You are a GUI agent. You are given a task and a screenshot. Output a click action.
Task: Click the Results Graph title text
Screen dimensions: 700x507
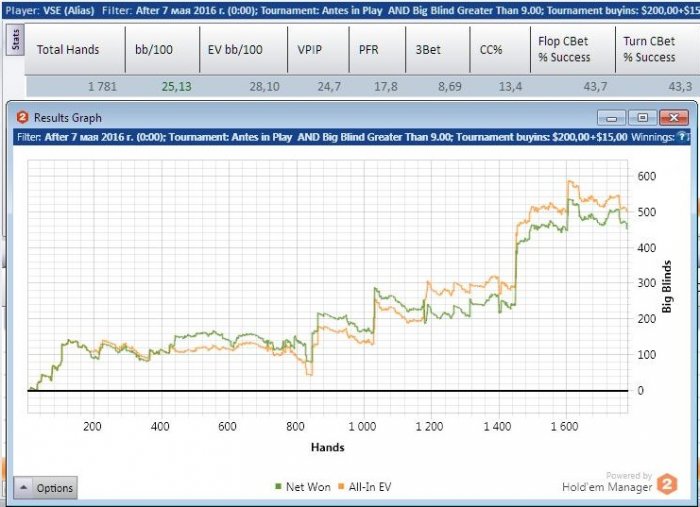coord(68,118)
